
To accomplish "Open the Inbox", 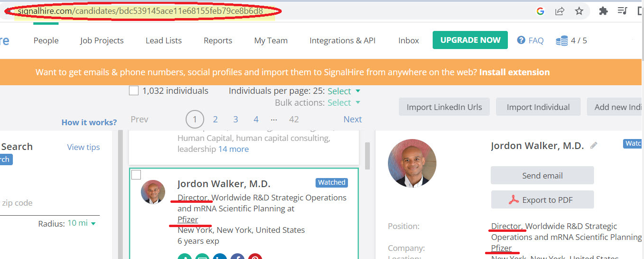I will [409, 40].
